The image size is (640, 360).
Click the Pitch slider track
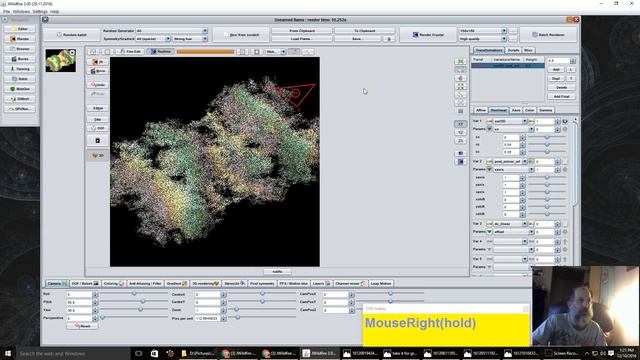(134, 301)
